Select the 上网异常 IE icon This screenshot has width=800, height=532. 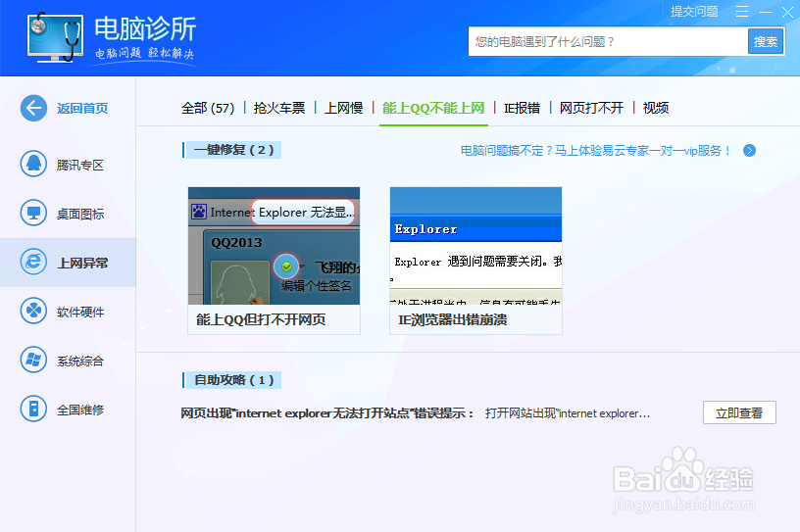tap(33, 263)
